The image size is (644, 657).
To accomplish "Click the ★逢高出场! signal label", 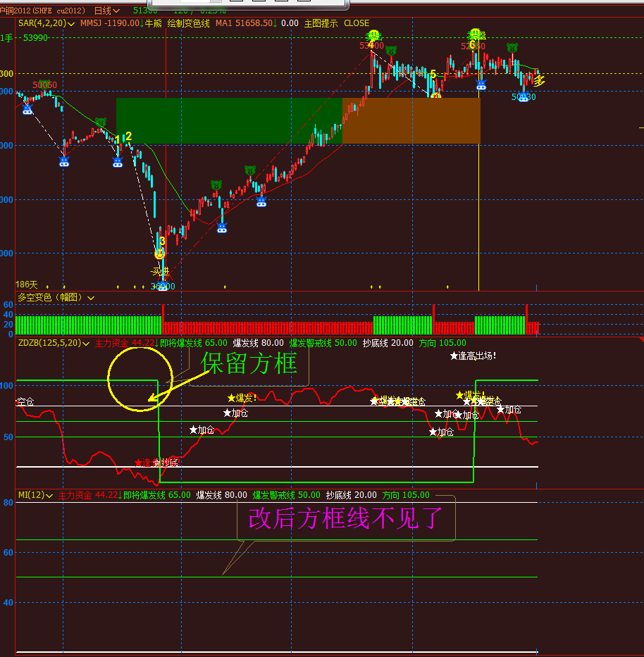I will [473, 356].
